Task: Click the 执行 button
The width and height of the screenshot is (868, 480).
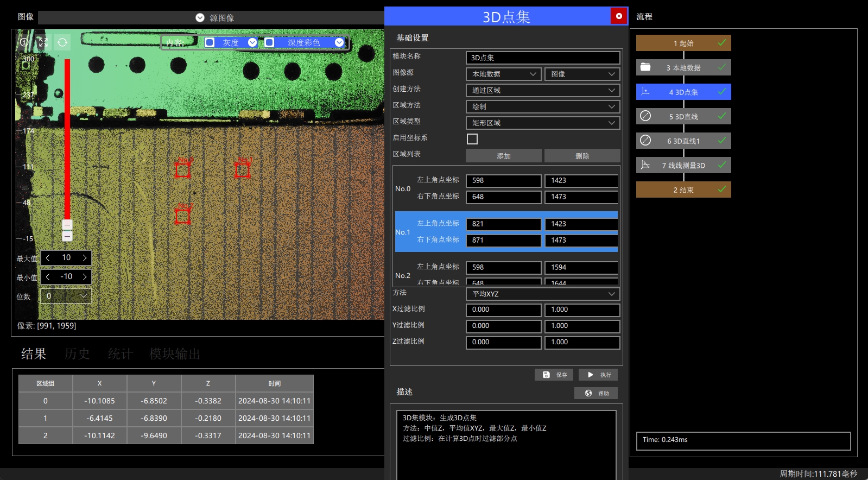Action: click(598, 375)
